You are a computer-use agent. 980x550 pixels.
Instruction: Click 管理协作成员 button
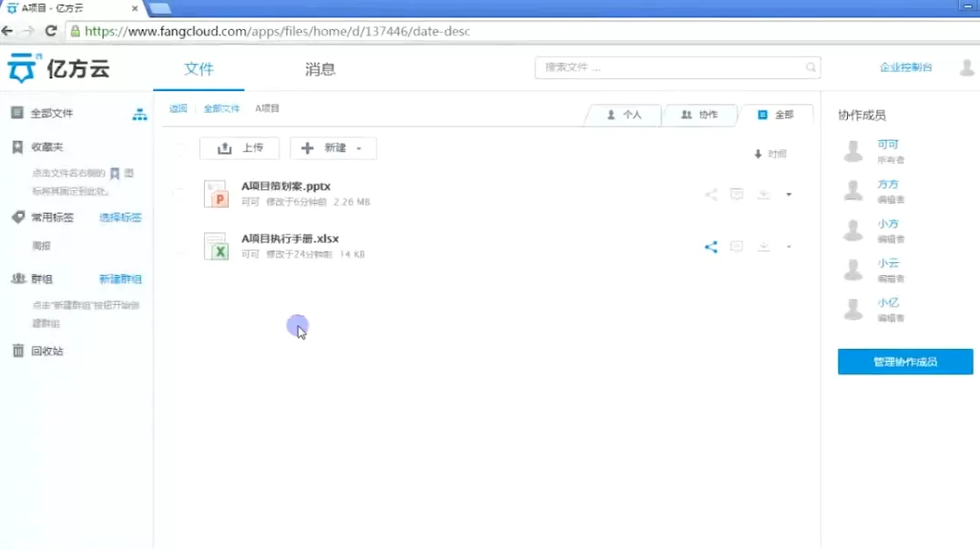905,362
